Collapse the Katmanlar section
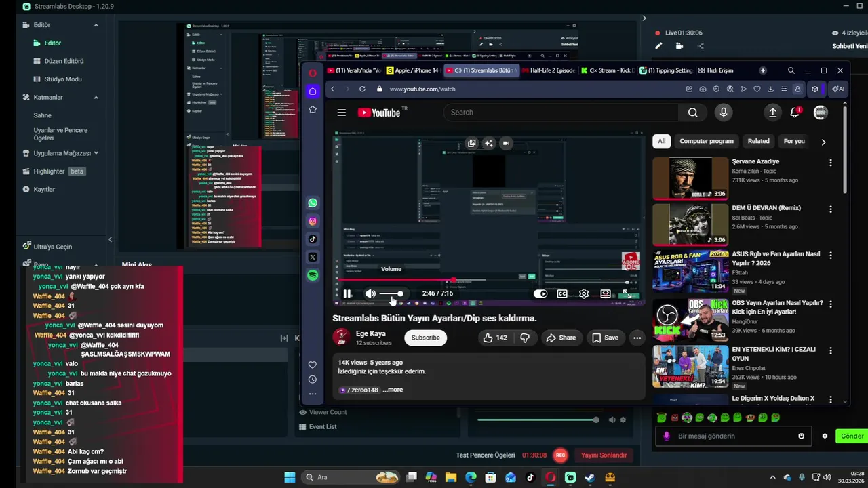Screen dimensions: 868x488 click(x=96, y=97)
